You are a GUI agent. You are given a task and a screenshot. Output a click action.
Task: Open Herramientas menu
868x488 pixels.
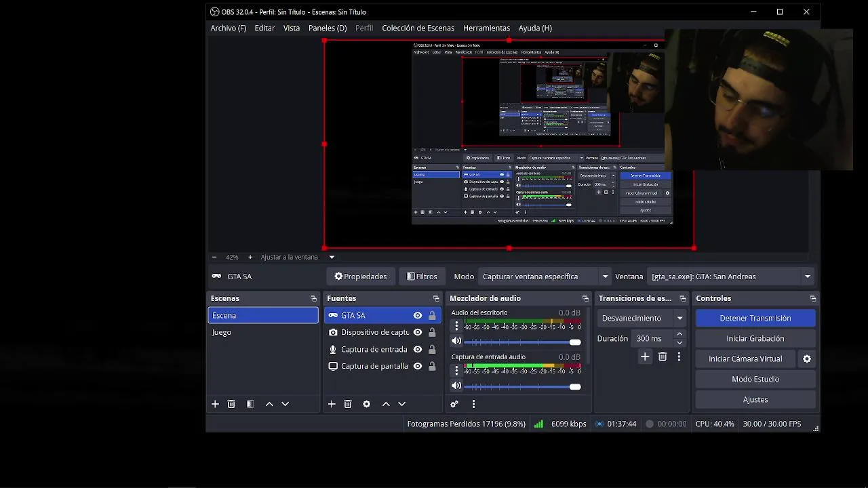click(x=486, y=28)
